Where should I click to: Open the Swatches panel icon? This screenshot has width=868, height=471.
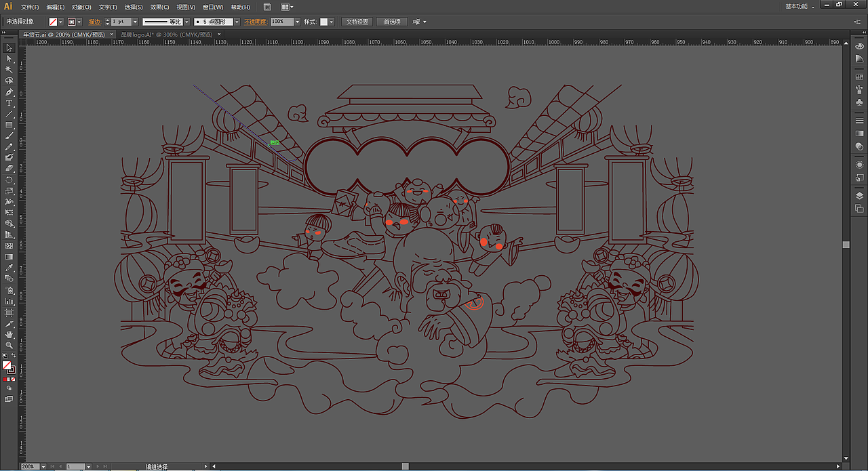point(860,77)
